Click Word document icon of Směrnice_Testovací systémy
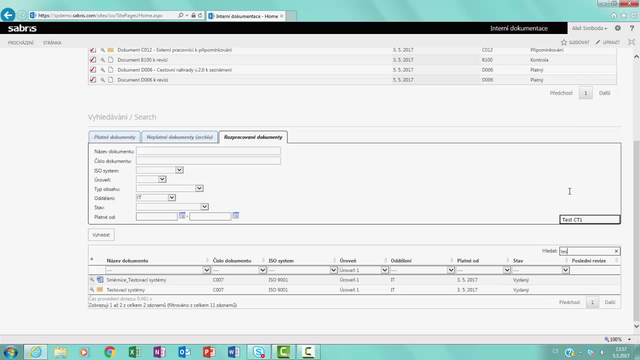 100,280
